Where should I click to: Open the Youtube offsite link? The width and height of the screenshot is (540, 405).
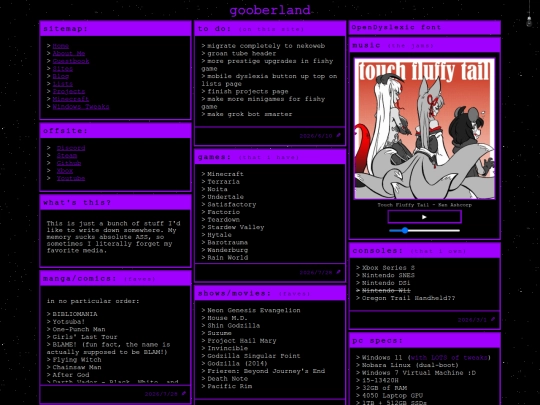[x=71, y=178]
